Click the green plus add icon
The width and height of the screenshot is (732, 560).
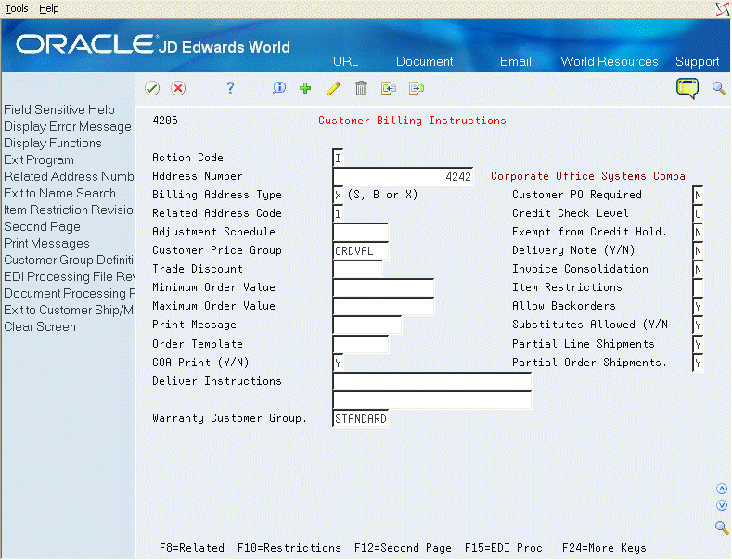[305, 88]
